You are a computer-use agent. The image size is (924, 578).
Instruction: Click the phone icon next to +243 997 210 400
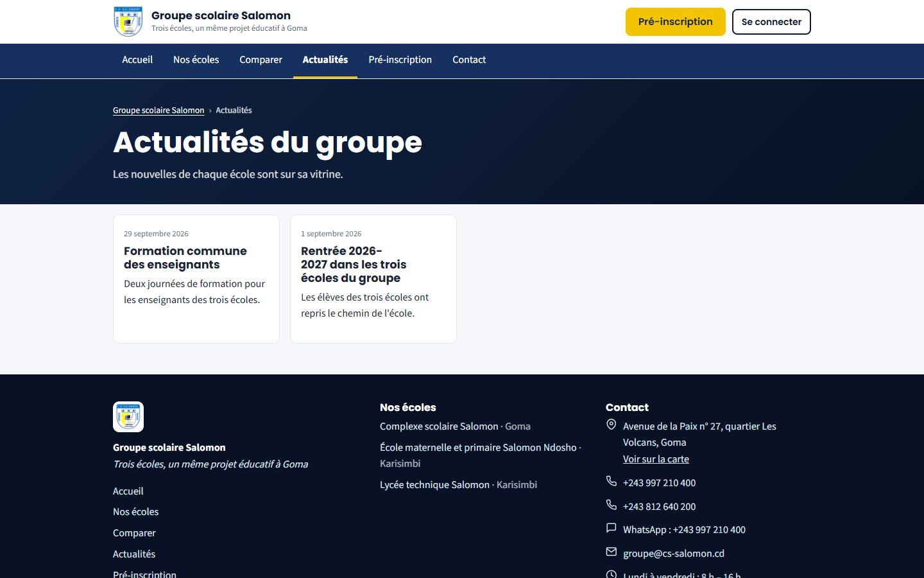(x=612, y=481)
